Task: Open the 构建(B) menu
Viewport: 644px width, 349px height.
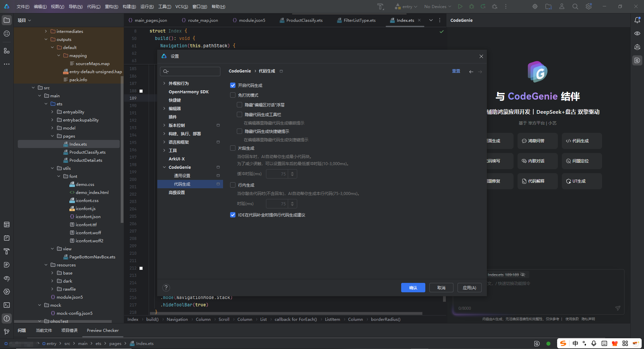Action: tap(129, 6)
